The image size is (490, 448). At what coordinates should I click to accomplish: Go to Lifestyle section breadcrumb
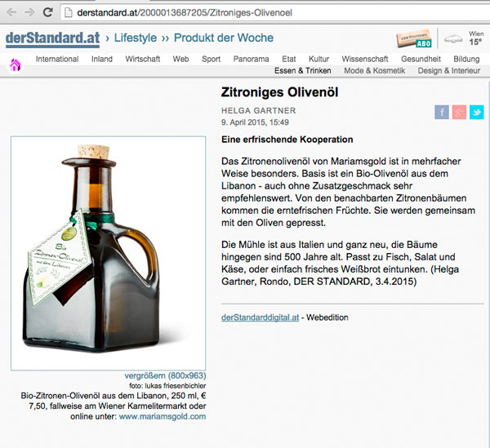click(x=136, y=38)
